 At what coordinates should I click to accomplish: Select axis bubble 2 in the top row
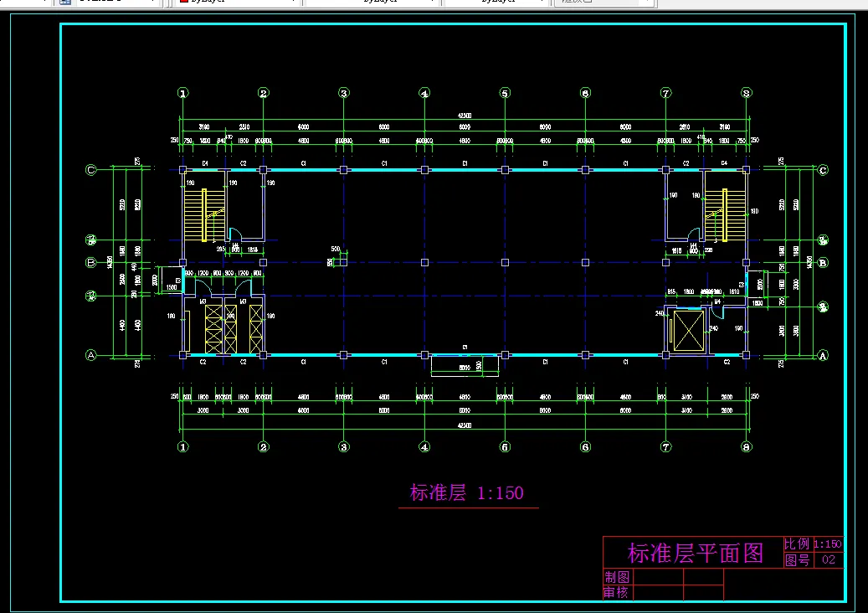coord(264,93)
